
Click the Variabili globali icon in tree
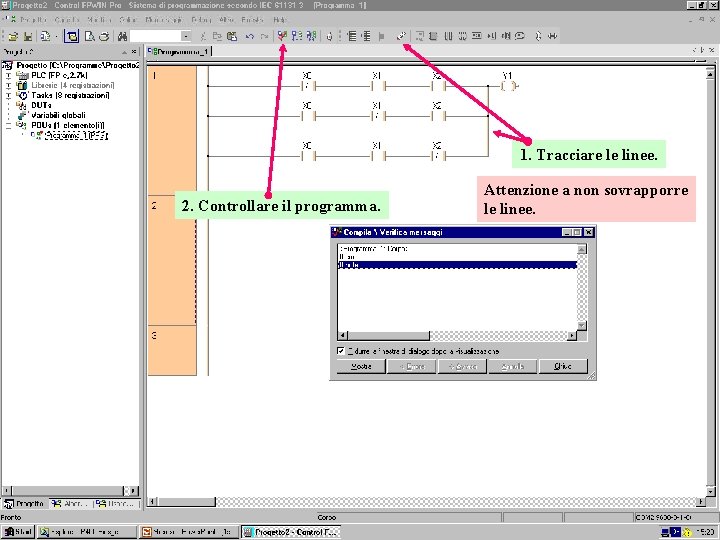pyautogui.click(x=22, y=115)
